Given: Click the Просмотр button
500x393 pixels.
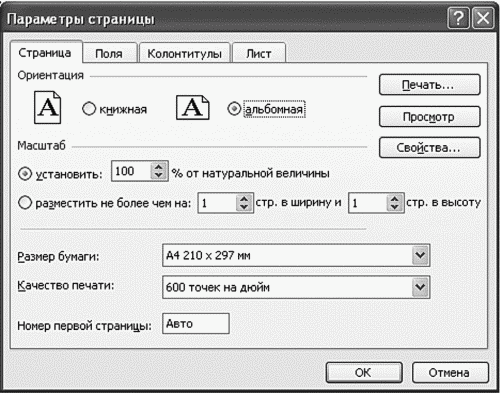Looking at the screenshot, I should [429, 117].
